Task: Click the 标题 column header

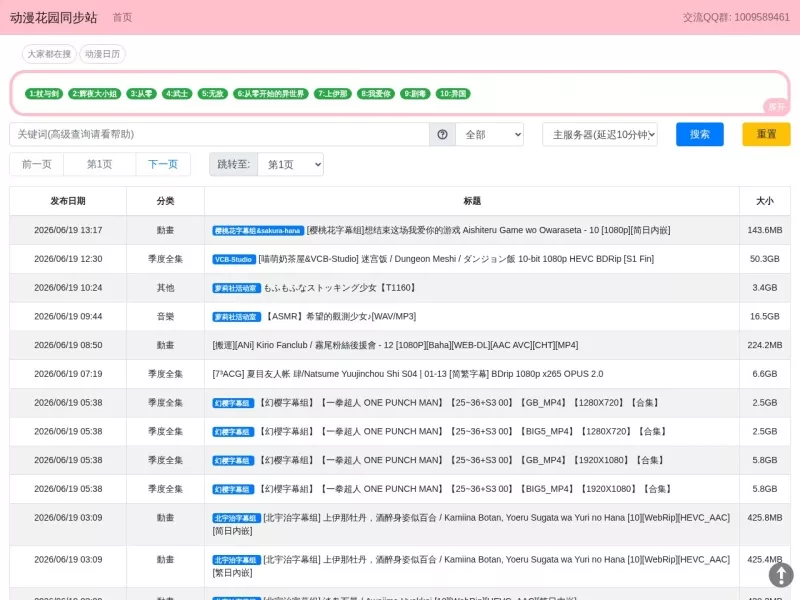Action: pyautogui.click(x=472, y=201)
